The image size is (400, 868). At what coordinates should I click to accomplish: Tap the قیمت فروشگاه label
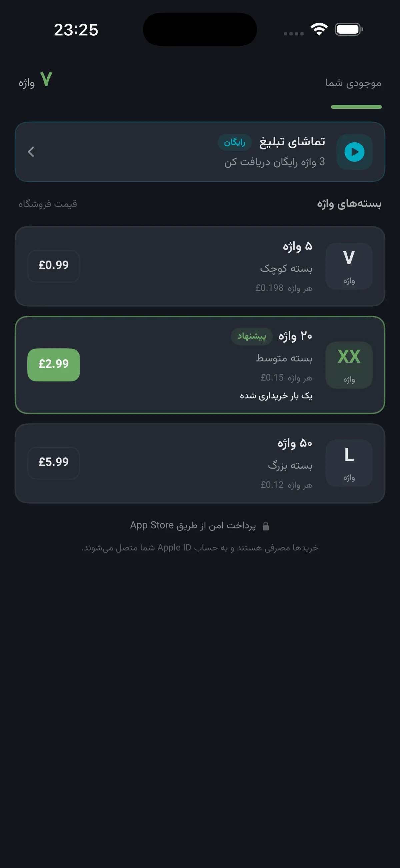click(x=48, y=204)
